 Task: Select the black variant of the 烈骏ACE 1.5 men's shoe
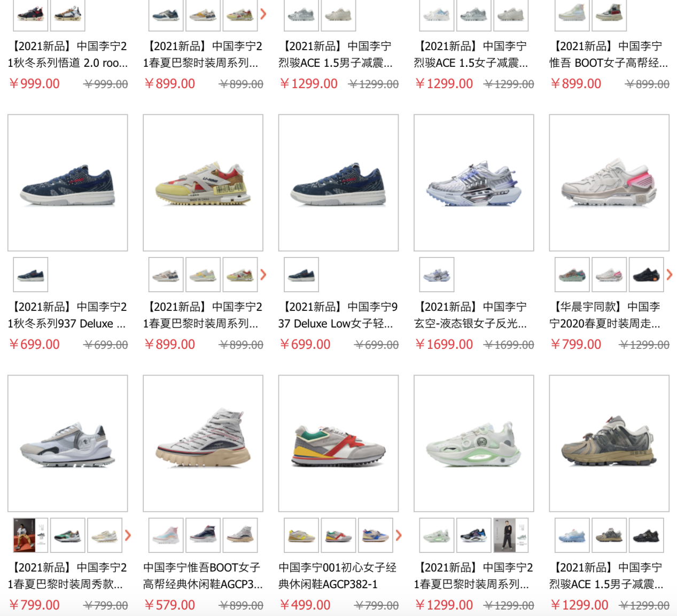[x=647, y=535]
